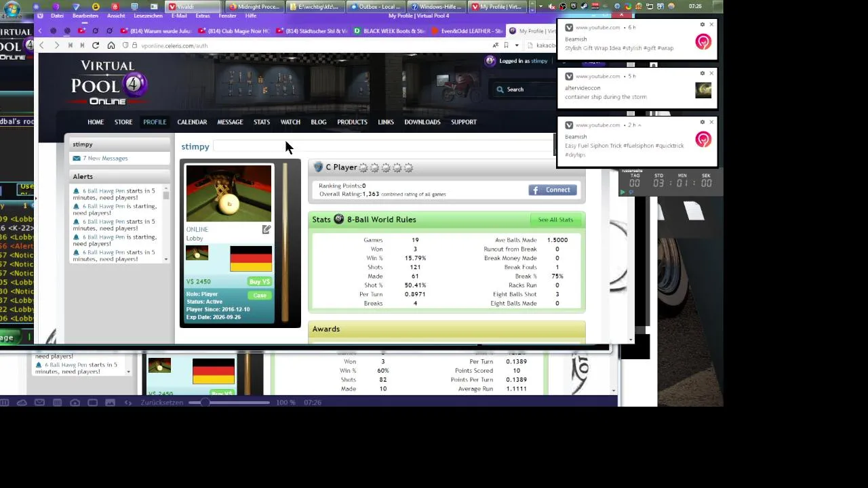Click the green Buy V$ button
This screenshot has width=868, height=488.
pos(259,281)
